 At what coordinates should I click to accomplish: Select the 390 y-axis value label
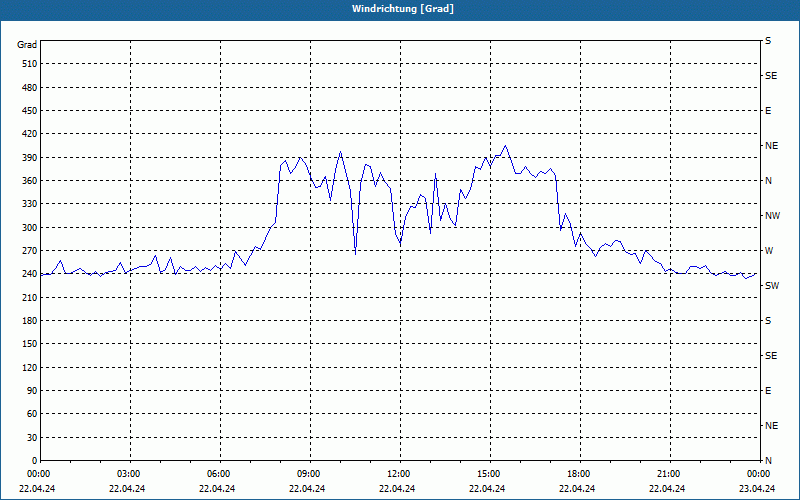[28, 157]
